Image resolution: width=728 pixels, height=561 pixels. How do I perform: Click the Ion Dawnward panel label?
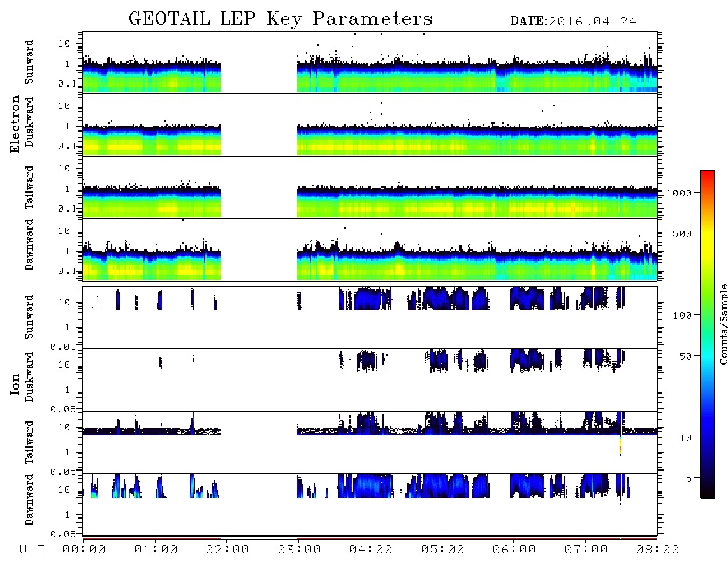coord(29,500)
